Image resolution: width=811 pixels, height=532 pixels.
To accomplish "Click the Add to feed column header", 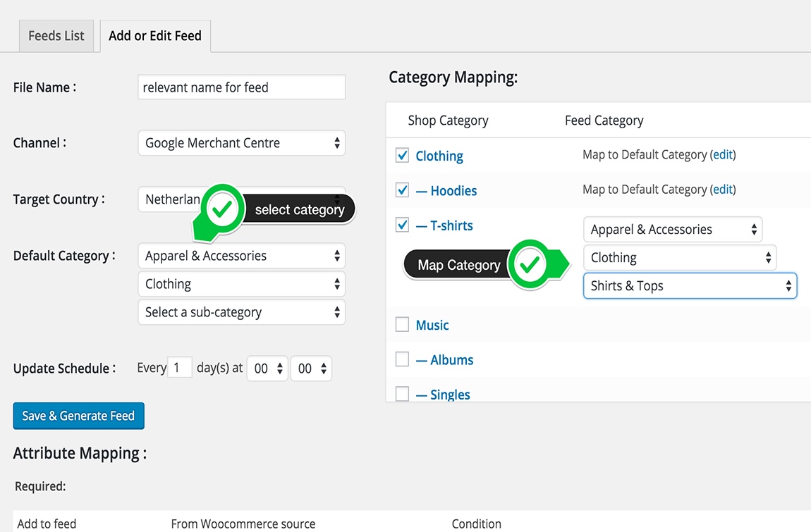I will pos(47,524).
